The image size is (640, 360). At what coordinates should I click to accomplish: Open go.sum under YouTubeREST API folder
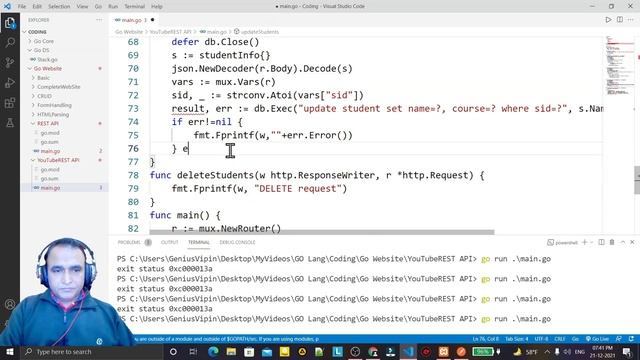[49, 178]
